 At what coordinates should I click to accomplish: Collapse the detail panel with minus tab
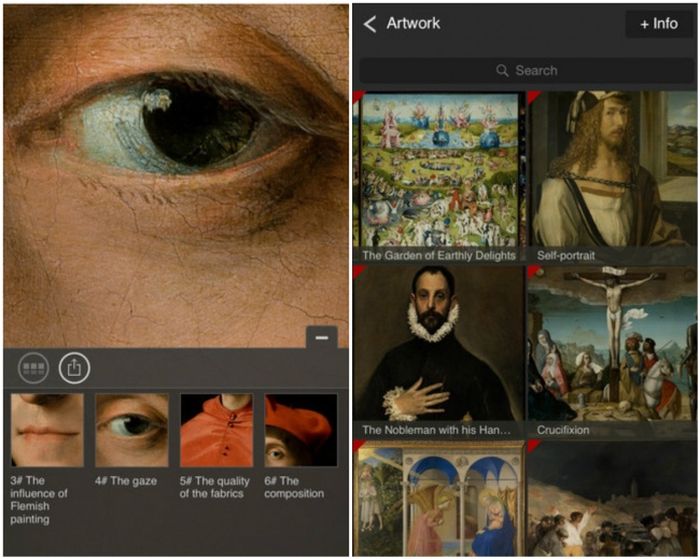click(321, 337)
